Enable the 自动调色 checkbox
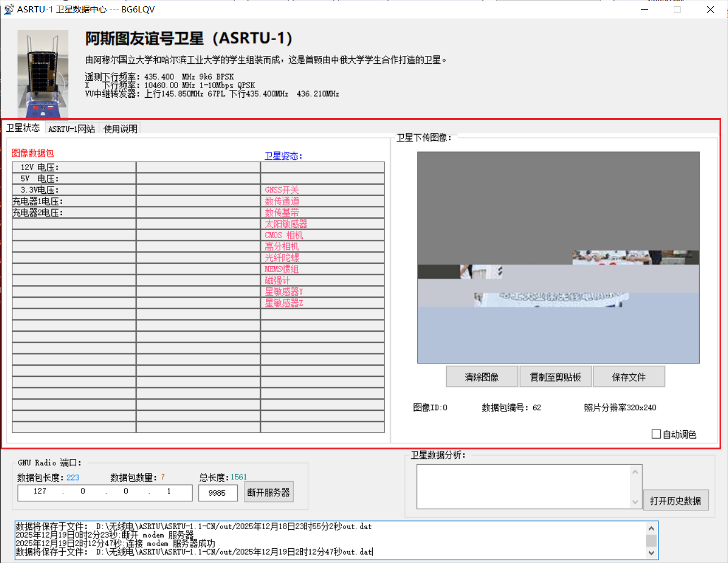Image resolution: width=728 pixels, height=563 pixels. pos(656,434)
